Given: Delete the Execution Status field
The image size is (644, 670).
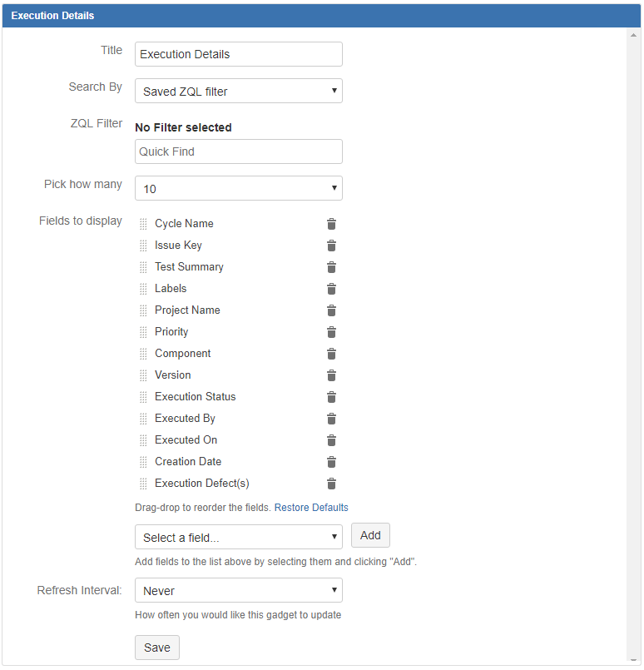Looking at the screenshot, I should click(331, 396).
